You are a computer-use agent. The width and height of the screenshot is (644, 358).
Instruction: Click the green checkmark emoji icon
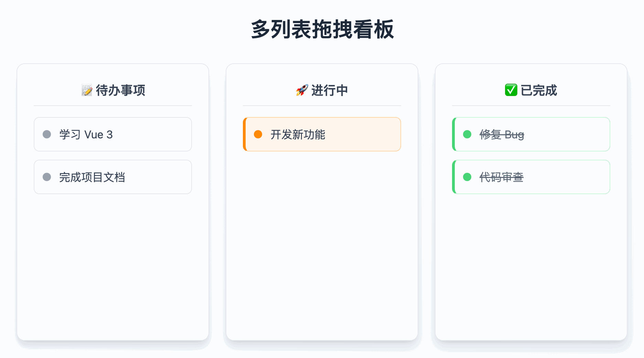[511, 90]
